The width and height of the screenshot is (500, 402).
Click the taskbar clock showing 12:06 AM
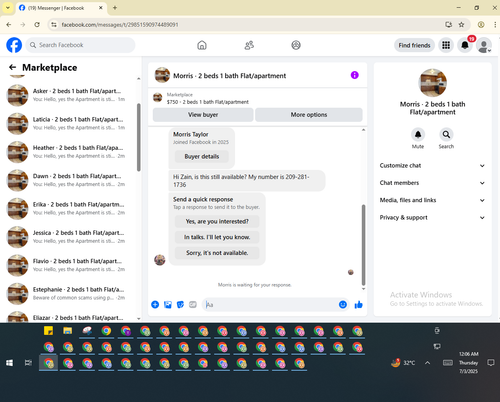pos(468,363)
